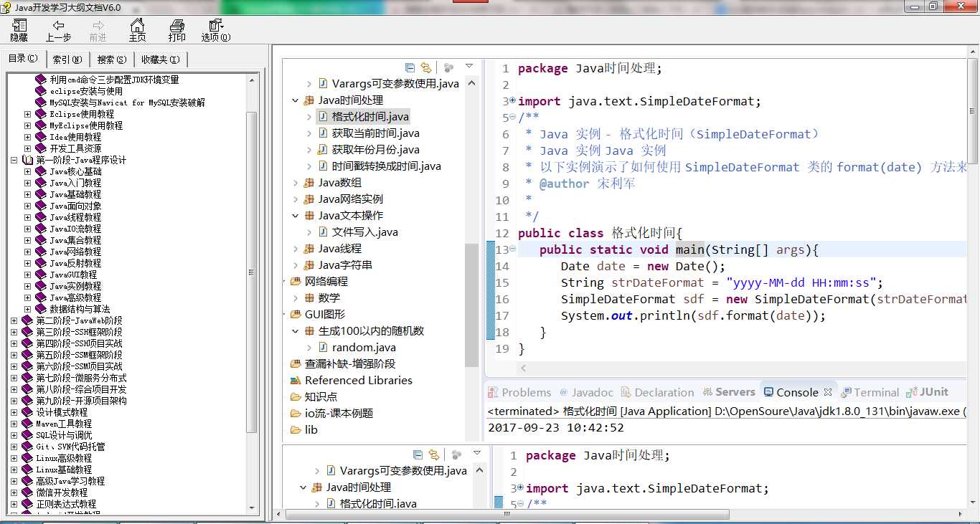Open the 主页 (Home) toolbar icon
The width and height of the screenshot is (980, 524).
(x=137, y=26)
